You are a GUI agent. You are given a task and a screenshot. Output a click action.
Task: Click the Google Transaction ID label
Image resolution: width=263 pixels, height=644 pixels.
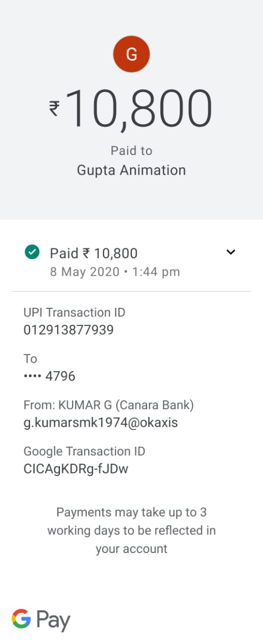[x=85, y=451]
